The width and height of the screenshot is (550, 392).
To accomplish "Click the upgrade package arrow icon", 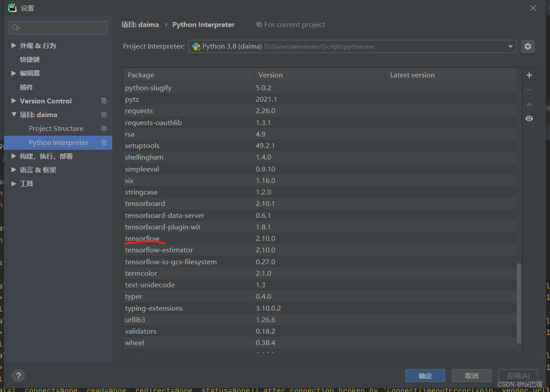I will [x=529, y=104].
